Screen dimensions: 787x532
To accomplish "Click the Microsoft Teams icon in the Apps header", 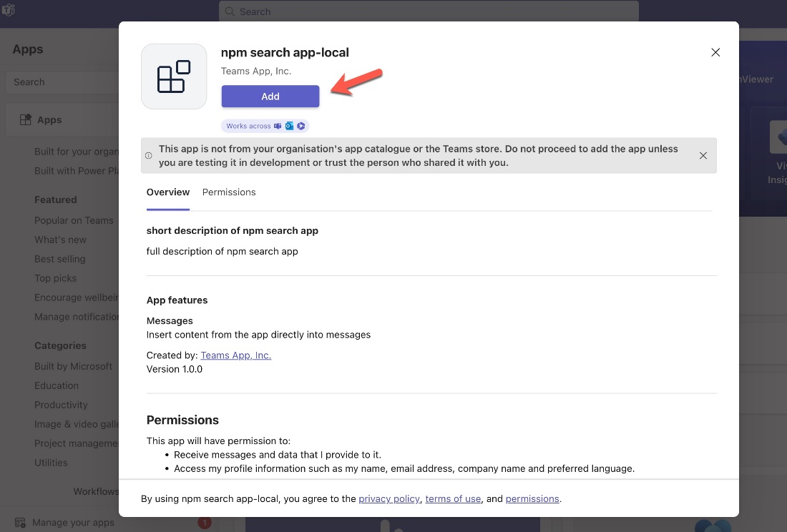I will pos(8,11).
